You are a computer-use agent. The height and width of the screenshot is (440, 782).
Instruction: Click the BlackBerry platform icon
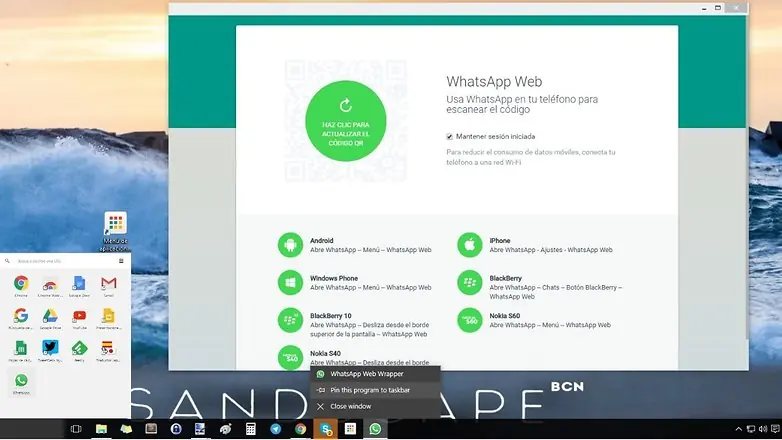[470, 283]
